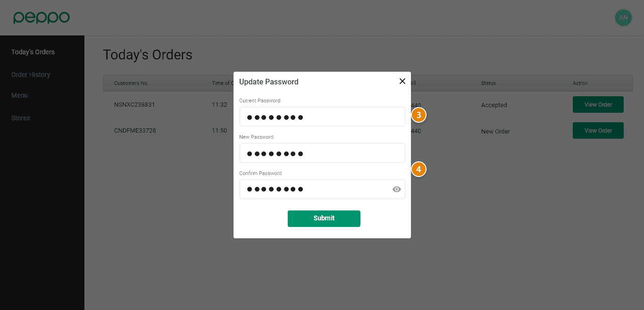The image size is (644, 310).
Task: Open Today's Orders in sidebar
Action: click(33, 52)
